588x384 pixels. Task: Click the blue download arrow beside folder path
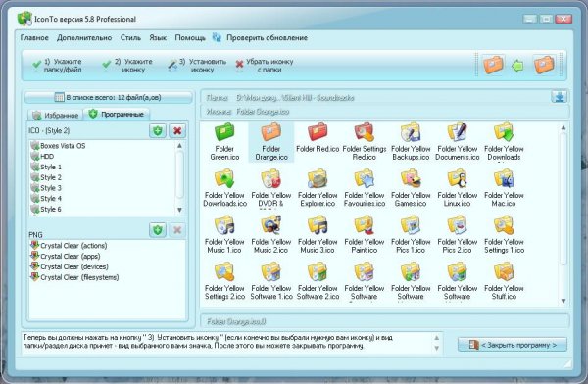[560, 97]
